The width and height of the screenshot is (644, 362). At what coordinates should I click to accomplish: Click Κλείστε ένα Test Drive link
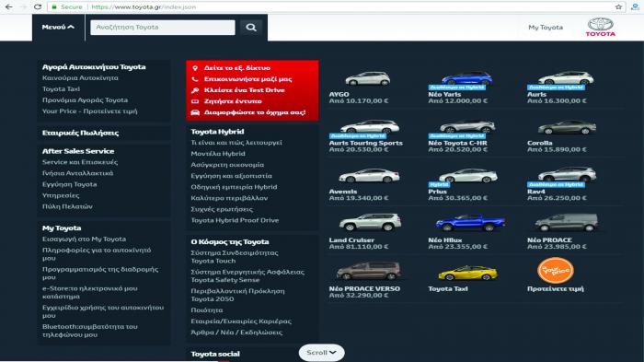(245, 90)
